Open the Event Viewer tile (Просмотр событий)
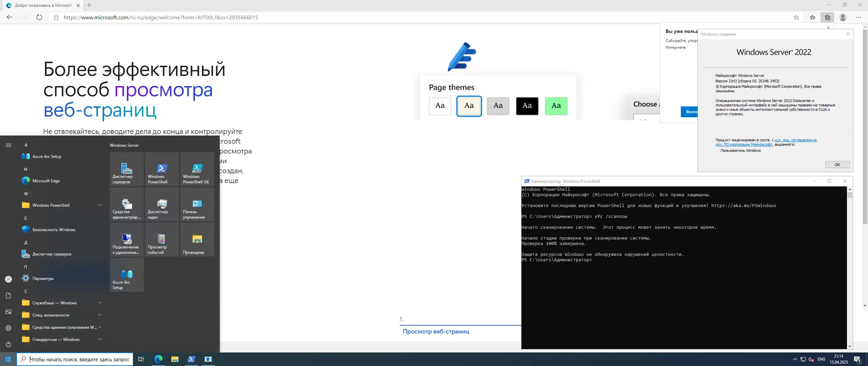This screenshot has width=868, height=366. [162, 239]
